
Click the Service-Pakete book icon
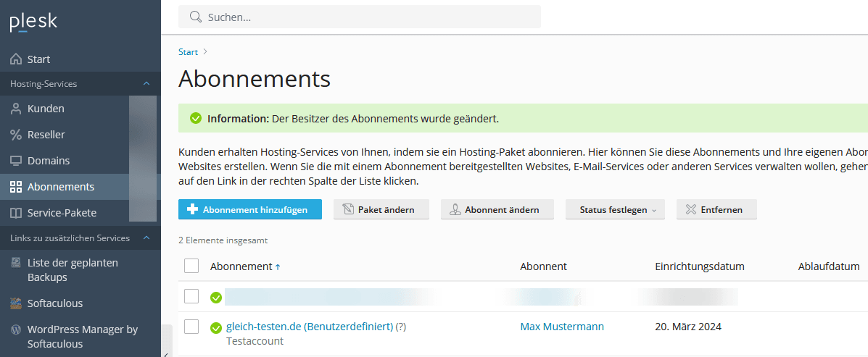coord(16,213)
